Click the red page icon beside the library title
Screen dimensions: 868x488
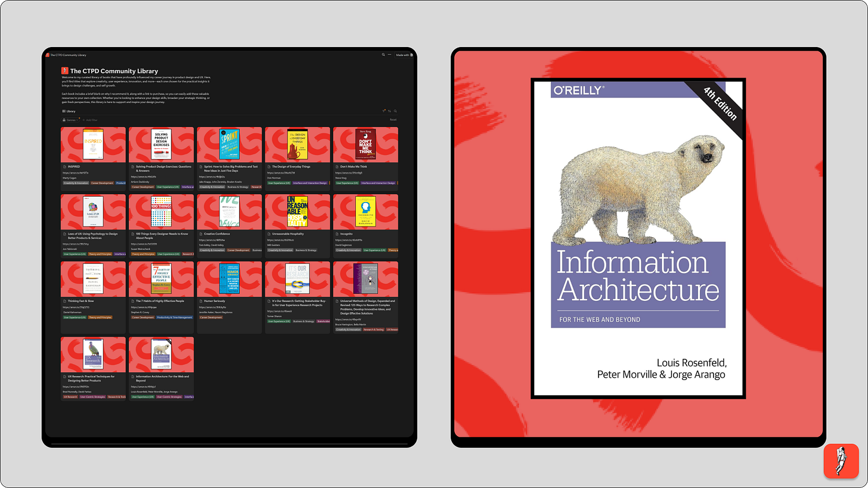[65, 71]
